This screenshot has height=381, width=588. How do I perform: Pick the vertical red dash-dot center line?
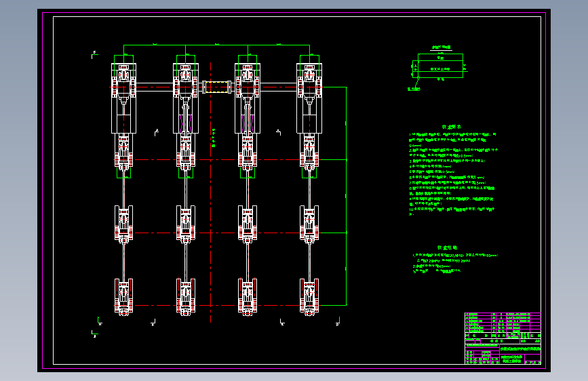[211, 193]
